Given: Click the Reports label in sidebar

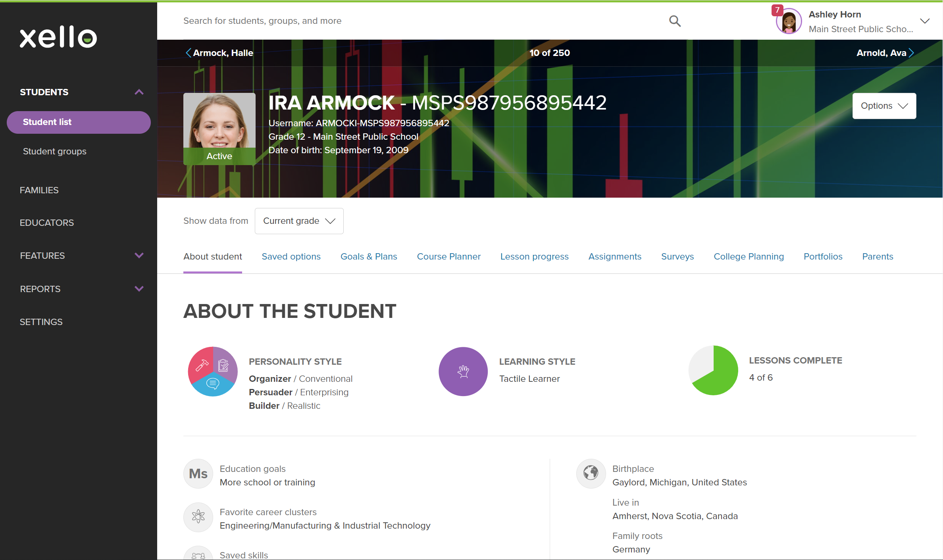Looking at the screenshot, I should tap(40, 289).
